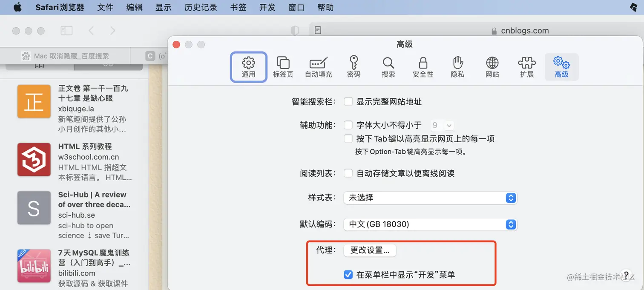644x290 pixels.
Task: Open the 安全性 (Security) preferences pane
Action: click(423, 67)
